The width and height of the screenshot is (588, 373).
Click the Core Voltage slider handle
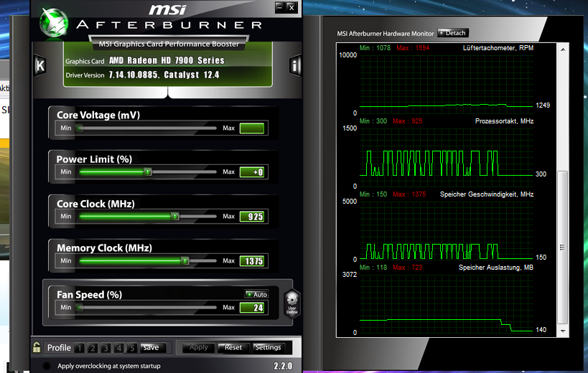coord(80,128)
